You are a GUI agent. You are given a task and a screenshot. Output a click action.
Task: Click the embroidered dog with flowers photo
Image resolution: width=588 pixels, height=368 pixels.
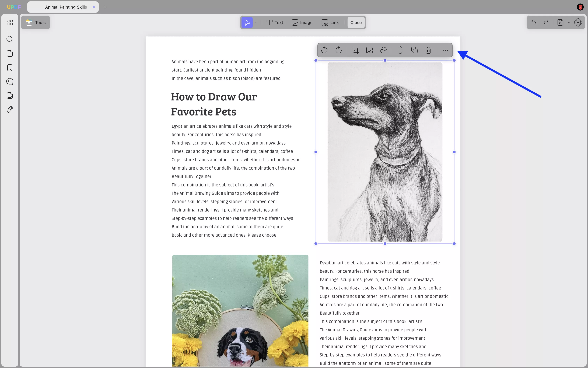[x=240, y=311]
